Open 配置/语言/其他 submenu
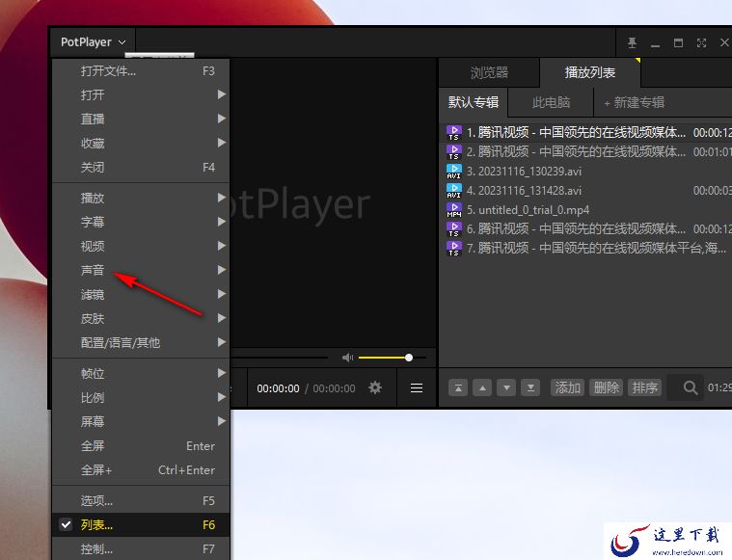732x560 pixels. [x=141, y=342]
